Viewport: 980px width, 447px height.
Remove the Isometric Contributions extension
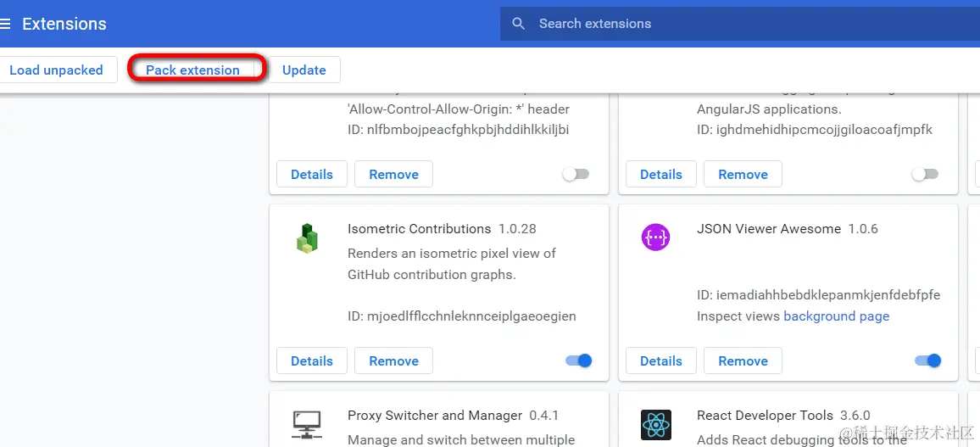point(393,360)
